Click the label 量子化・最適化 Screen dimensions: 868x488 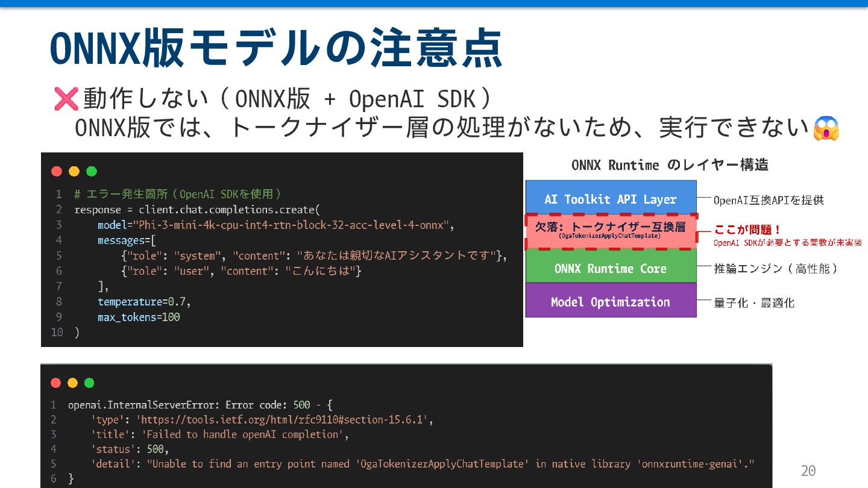pos(754,303)
